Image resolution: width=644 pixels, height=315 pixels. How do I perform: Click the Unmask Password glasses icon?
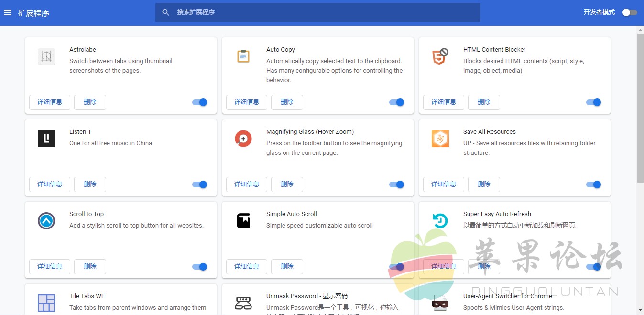pos(243,303)
